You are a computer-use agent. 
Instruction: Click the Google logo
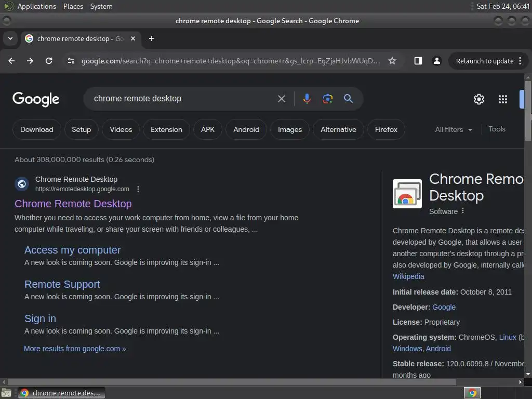36,99
